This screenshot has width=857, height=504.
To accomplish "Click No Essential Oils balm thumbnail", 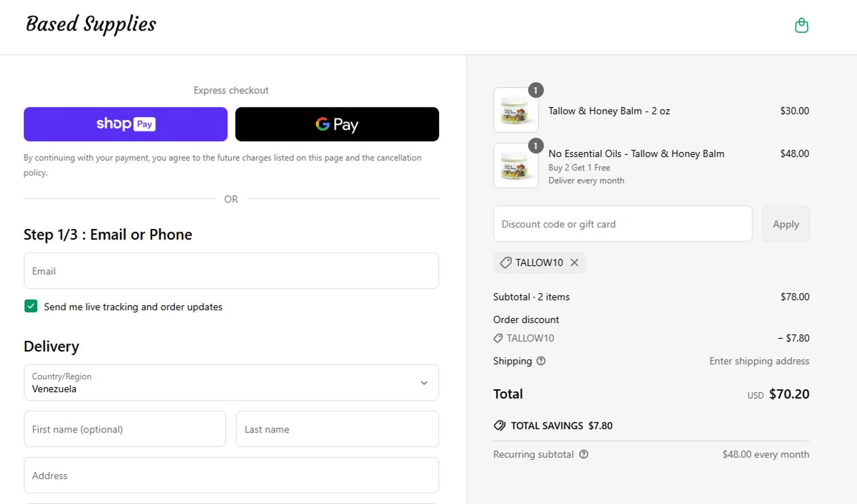I will pyautogui.click(x=516, y=166).
